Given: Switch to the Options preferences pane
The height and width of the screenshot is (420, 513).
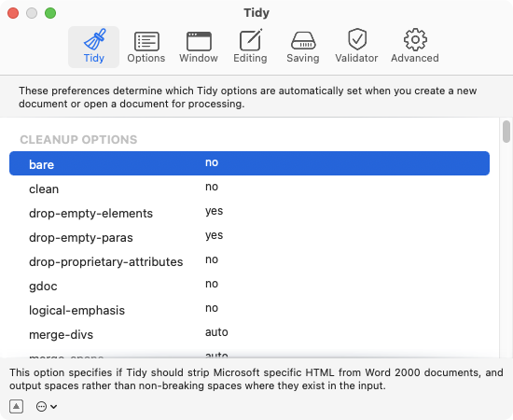Looking at the screenshot, I should [x=146, y=47].
